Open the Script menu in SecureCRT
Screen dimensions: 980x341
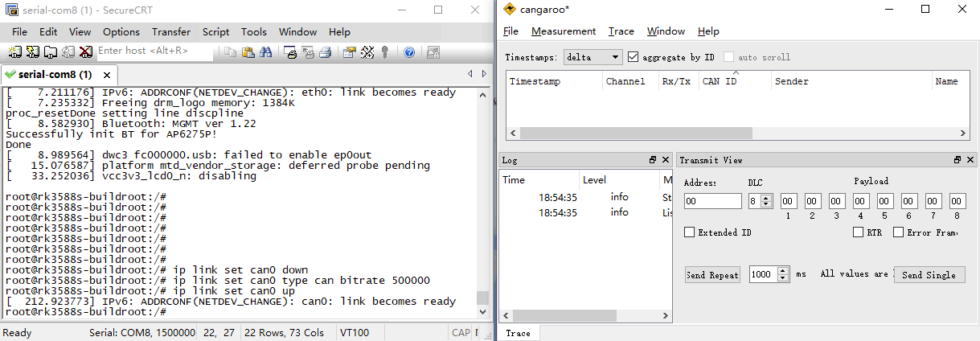pos(215,32)
